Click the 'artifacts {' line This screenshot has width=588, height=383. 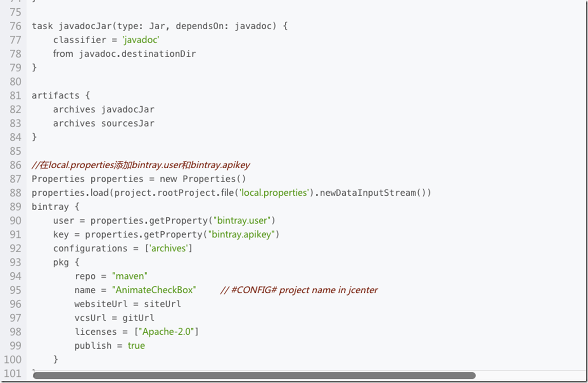pyautogui.click(x=61, y=95)
